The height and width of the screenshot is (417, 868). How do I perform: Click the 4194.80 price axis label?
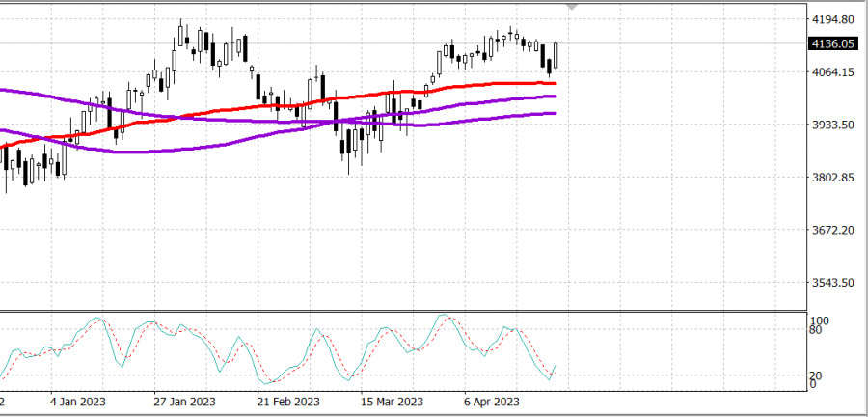click(x=833, y=20)
